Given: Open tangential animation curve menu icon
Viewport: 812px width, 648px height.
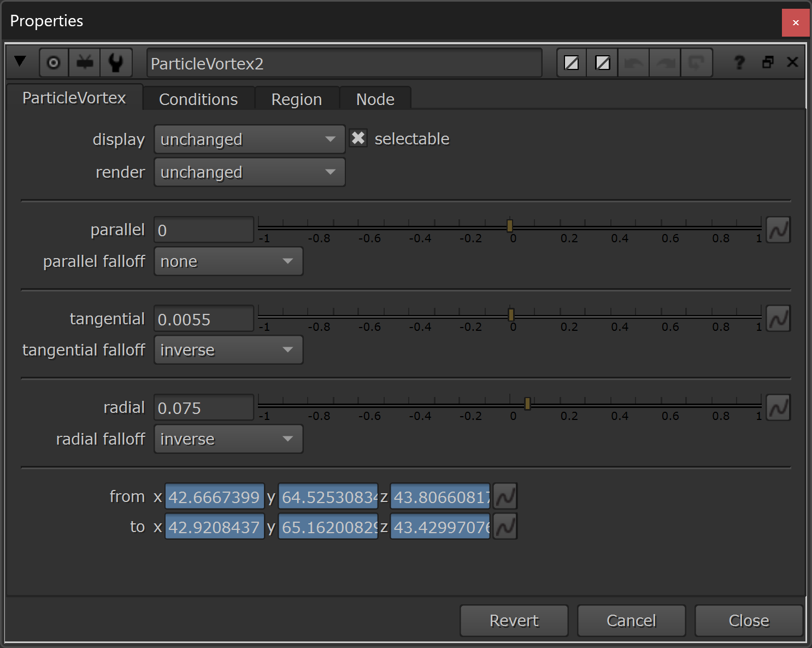Looking at the screenshot, I should (x=778, y=319).
